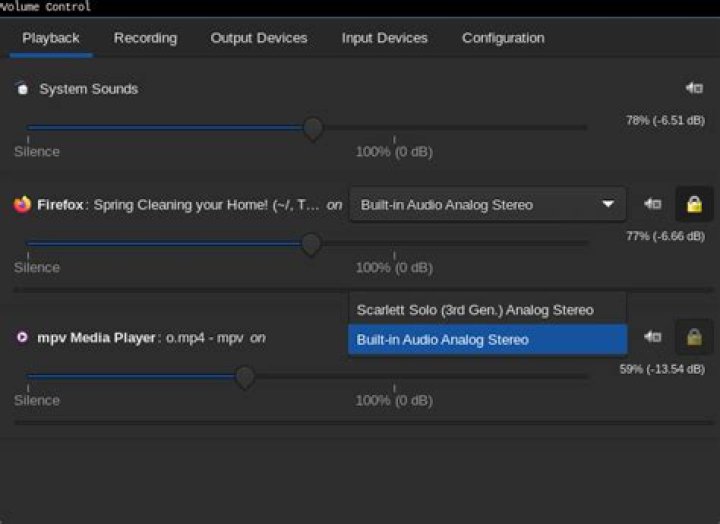This screenshot has height=524, width=720.
Task: Click the System Sounds icon
Action: [x=22, y=88]
